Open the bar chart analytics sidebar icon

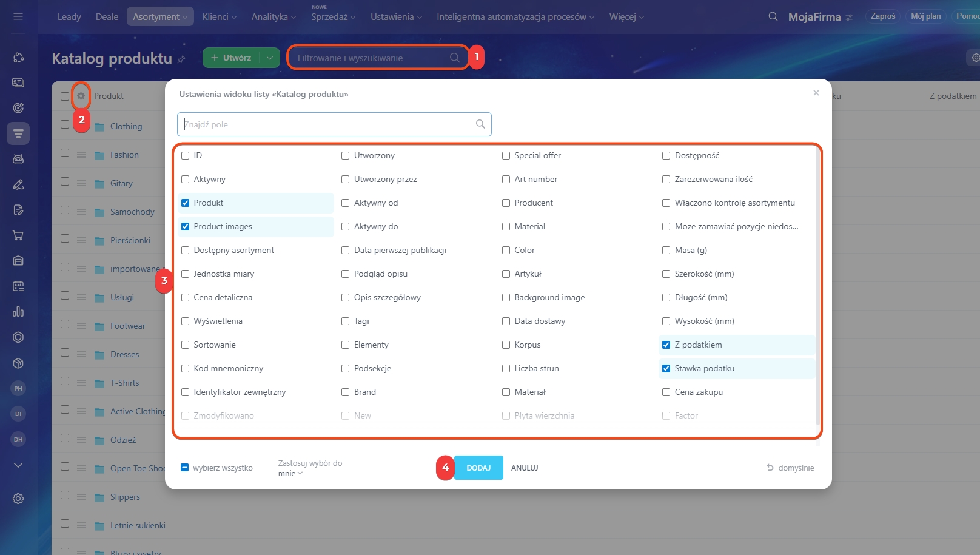[x=18, y=312]
